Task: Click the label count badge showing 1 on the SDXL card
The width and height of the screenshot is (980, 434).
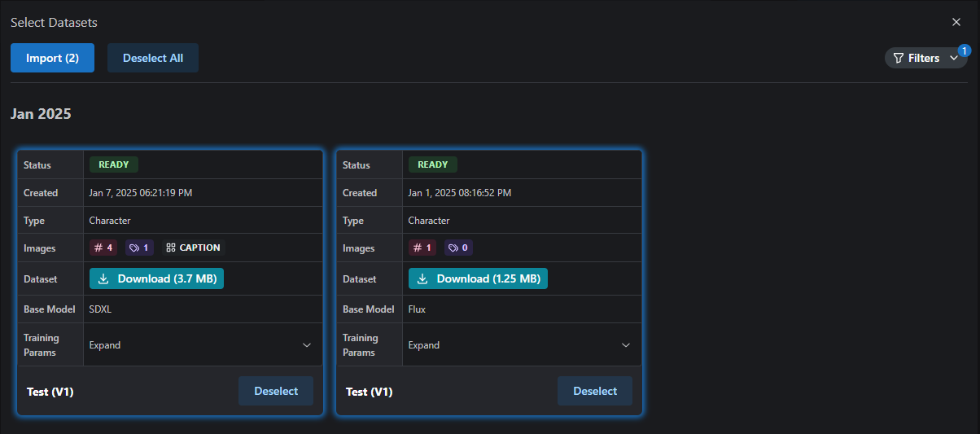Action: [139, 248]
